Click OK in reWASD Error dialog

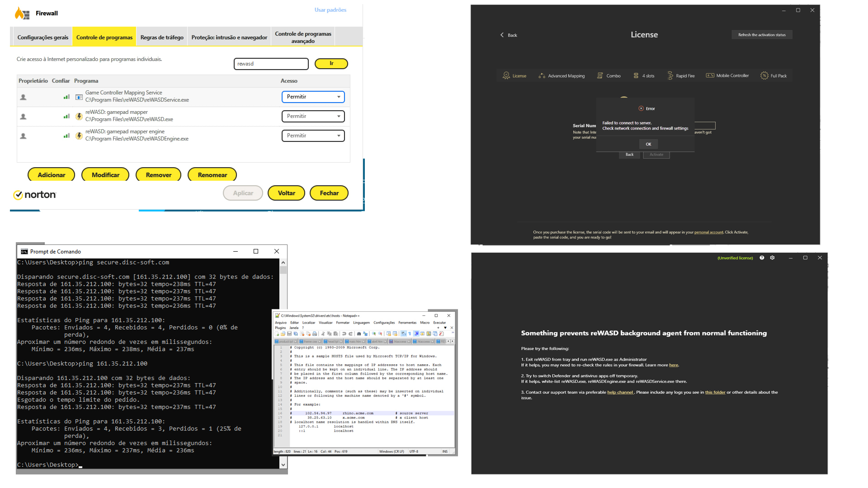click(648, 144)
